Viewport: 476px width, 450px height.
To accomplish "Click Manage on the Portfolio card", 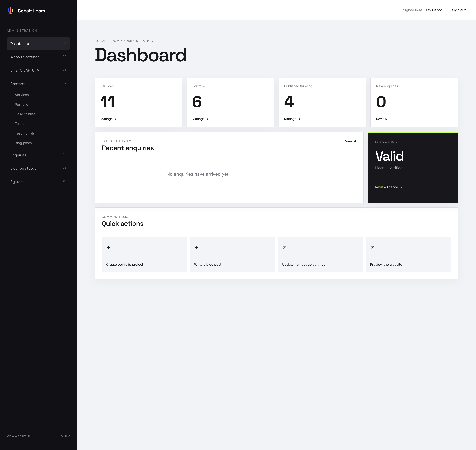I will (200, 119).
